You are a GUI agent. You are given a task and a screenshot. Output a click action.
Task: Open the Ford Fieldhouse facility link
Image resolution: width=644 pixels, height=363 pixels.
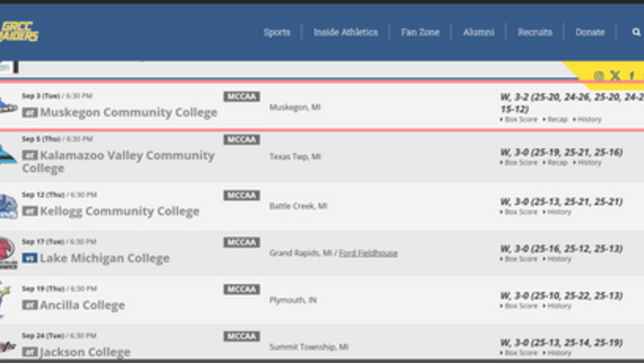pyautogui.click(x=368, y=253)
